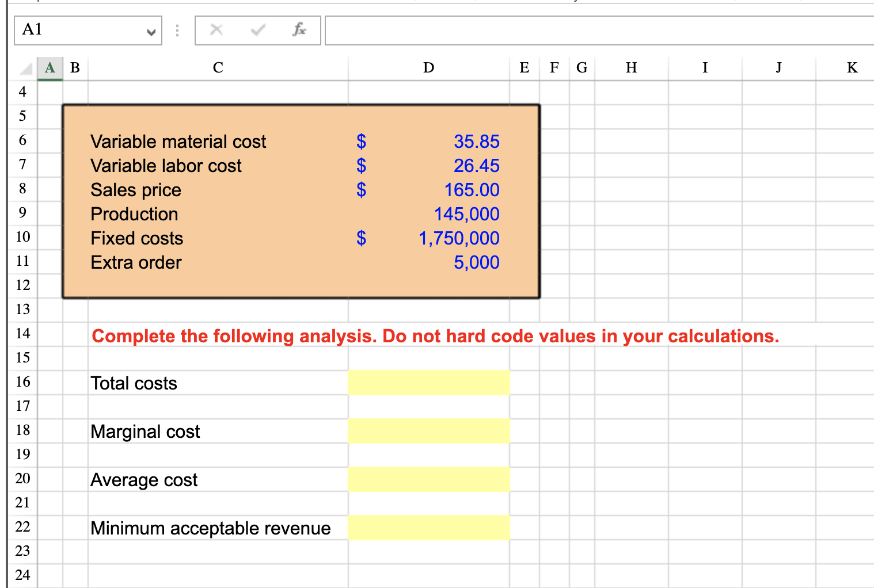Screen dimensions: 874x588
Task: Click inside the formula bar input
Action: (x=599, y=30)
